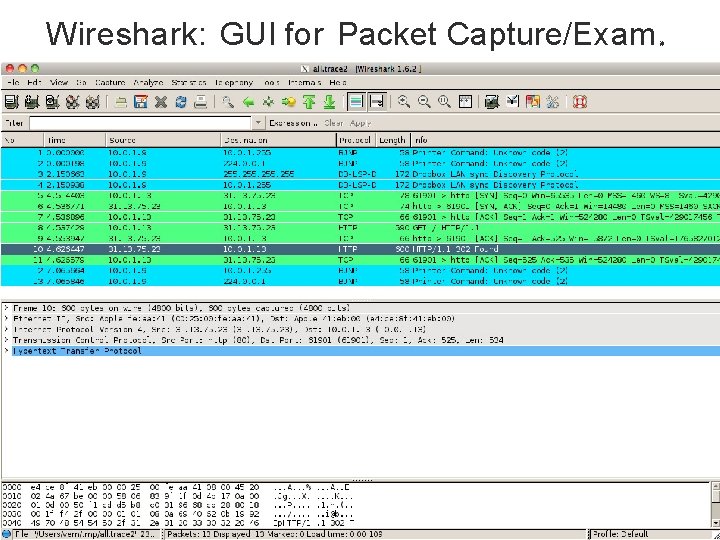
Task: Reload the capture file icon
Action: [x=181, y=101]
